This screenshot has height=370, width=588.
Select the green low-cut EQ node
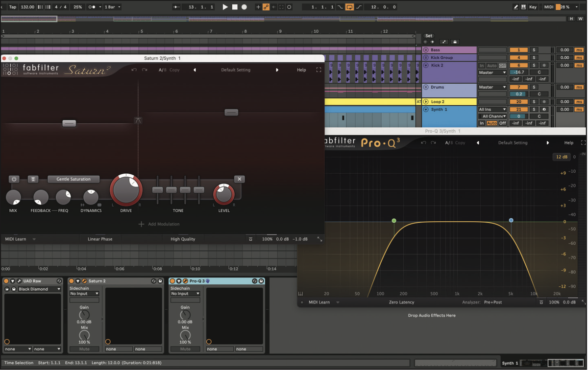[394, 221]
